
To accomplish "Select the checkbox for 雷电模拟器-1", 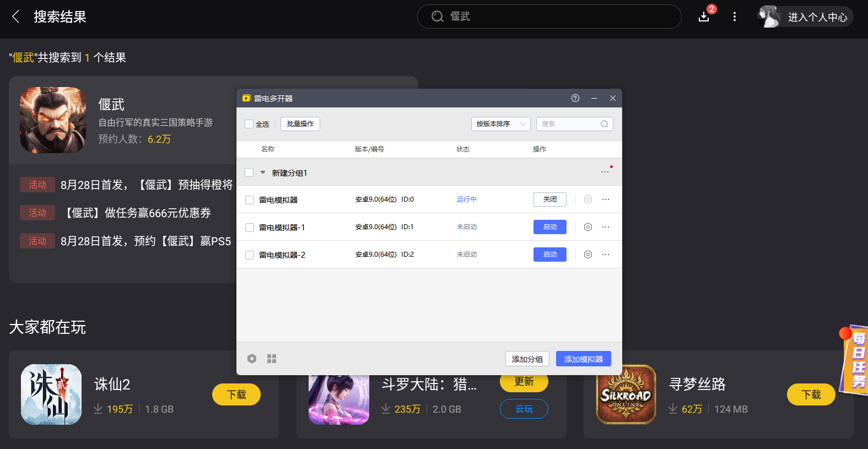I will (250, 228).
